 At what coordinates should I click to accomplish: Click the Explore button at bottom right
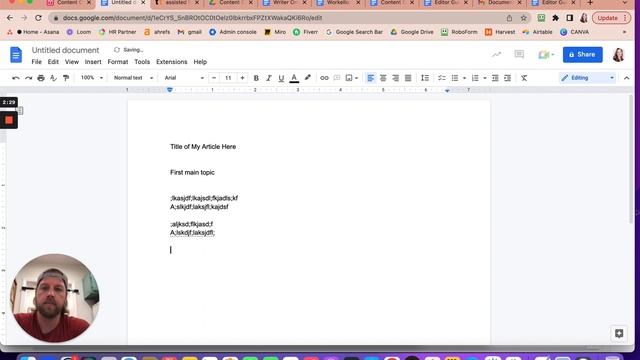click(x=619, y=333)
